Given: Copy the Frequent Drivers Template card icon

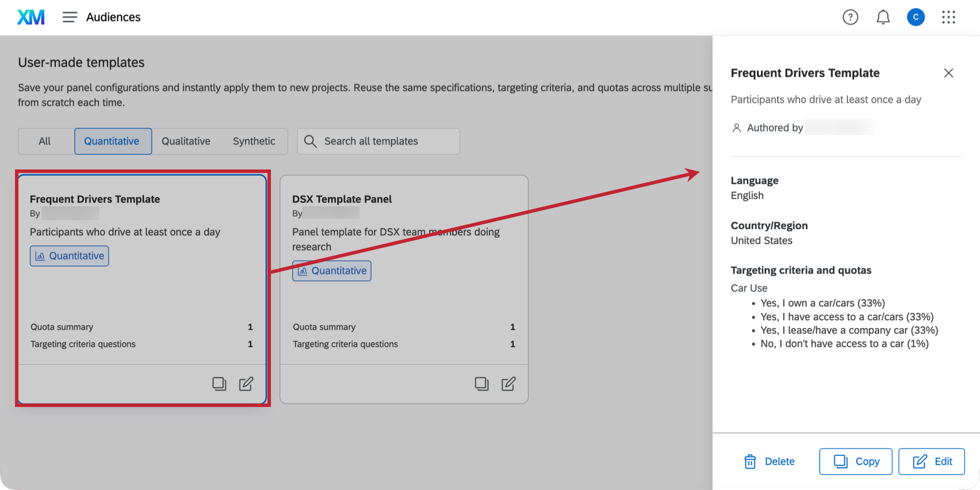Looking at the screenshot, I should coord(219,384).
